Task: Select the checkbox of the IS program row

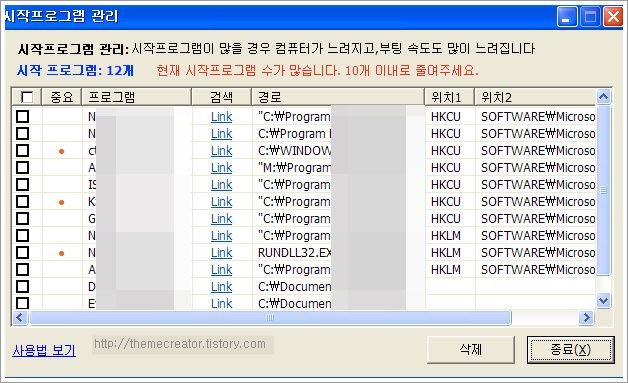Action: coord(22,185)
